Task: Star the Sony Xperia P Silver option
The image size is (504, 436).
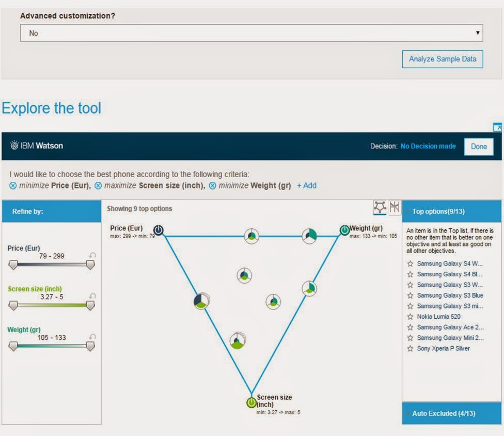Action: [410, 349]
